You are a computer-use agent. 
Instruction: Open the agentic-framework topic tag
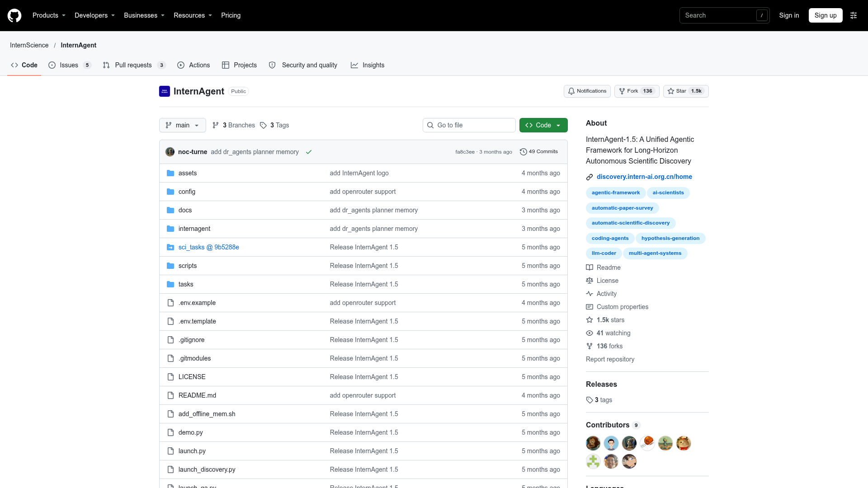(x=616, y=193)
